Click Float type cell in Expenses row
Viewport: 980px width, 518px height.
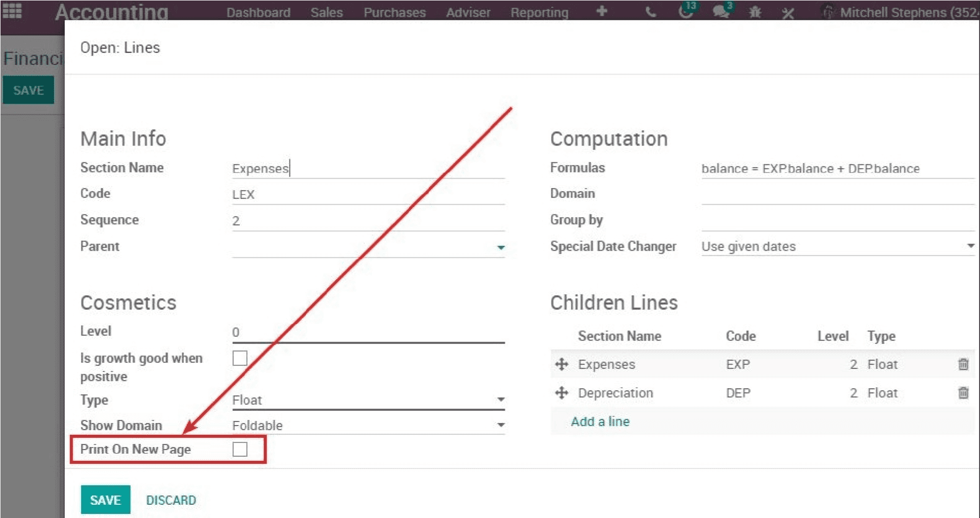click(x=883, y=364)
